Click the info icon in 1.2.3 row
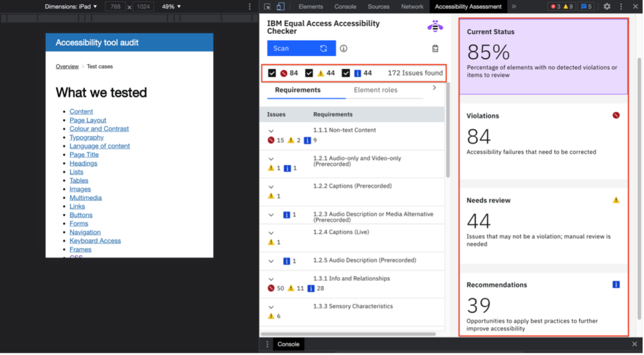 pyautogui.click(x=287, y=215)
